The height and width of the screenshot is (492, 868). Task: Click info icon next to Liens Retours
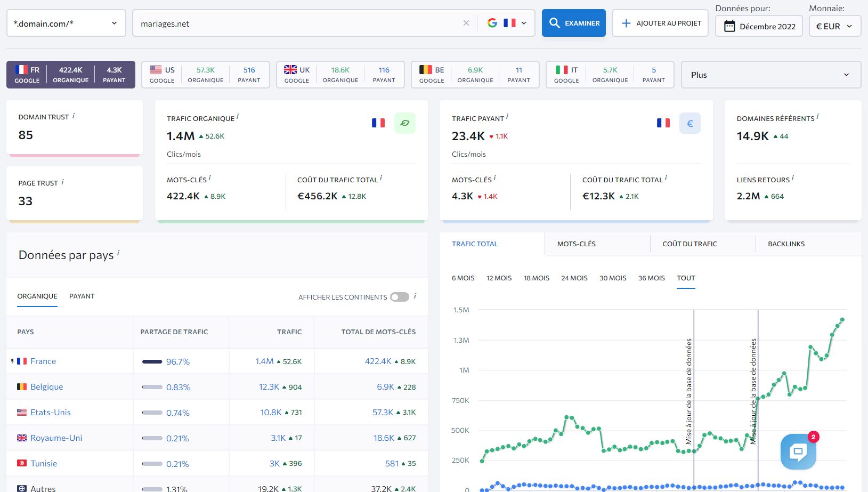pyautogui.click(x=793, y=178)
